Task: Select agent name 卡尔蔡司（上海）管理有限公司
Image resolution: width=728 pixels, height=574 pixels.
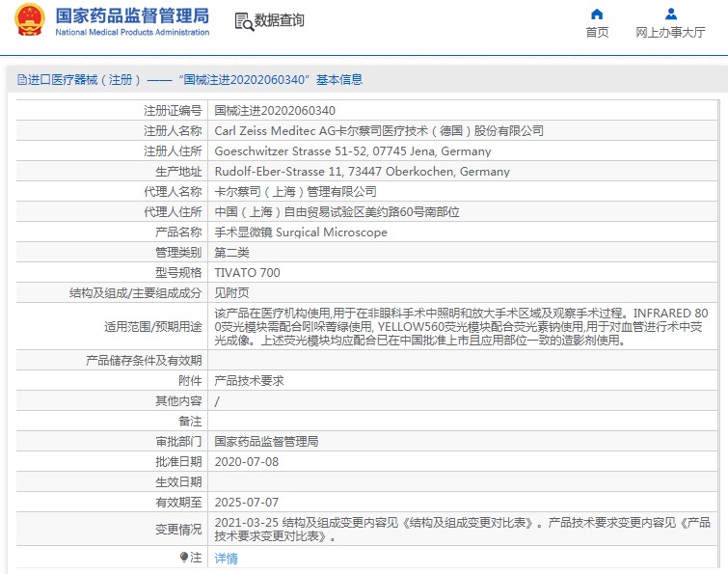Action: (x=295, y=191)
